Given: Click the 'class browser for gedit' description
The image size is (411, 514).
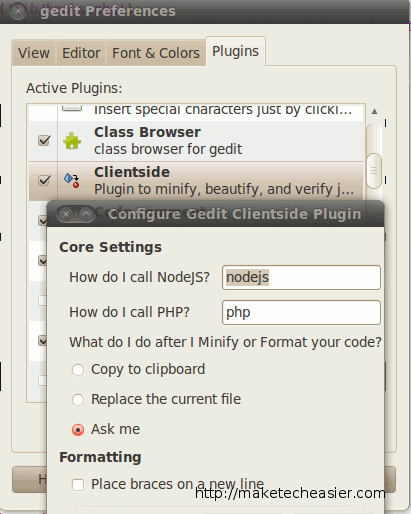Looking at the screenshot, I should 168,149.
